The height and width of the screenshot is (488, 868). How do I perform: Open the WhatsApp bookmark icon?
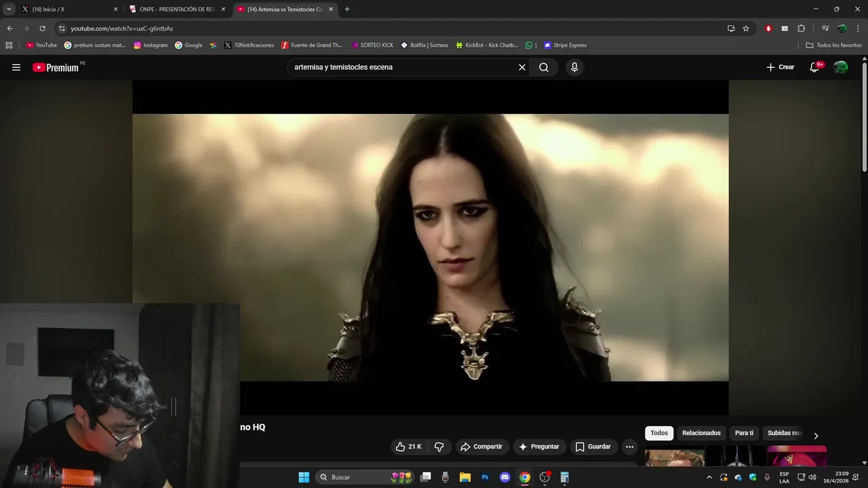click(x=529, y=45)
